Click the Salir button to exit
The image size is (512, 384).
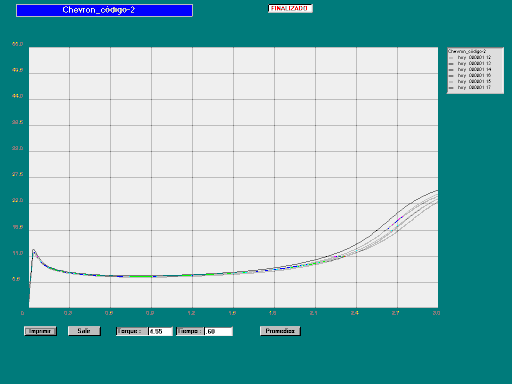pos(84,331)
